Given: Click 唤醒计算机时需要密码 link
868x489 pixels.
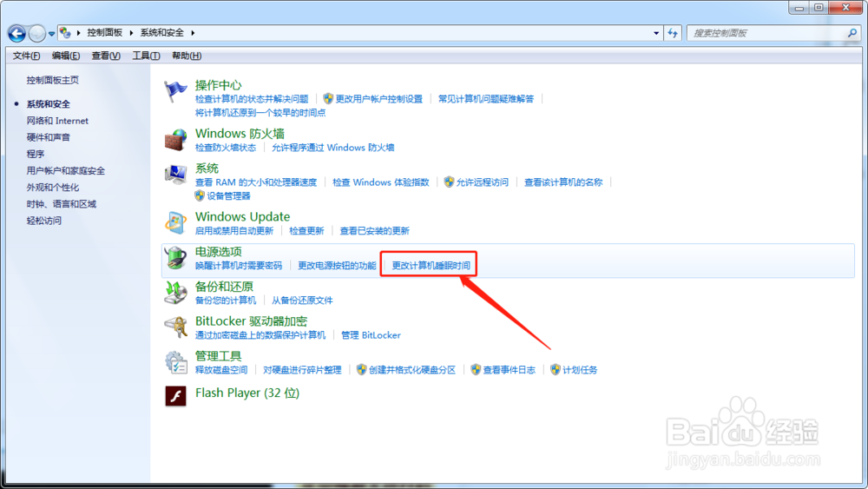Looking at the screenshot, I should [239, 266].
